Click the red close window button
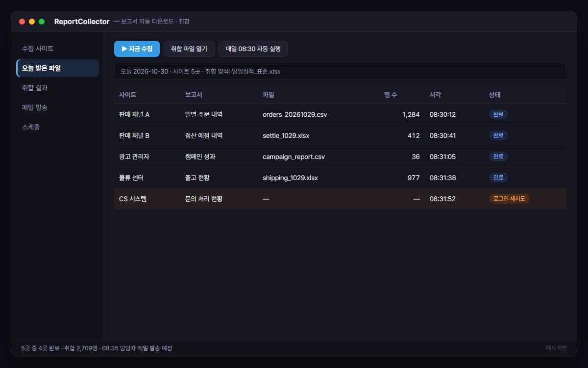The height and width of the screenshot is (368, 588). pos(22,22)
